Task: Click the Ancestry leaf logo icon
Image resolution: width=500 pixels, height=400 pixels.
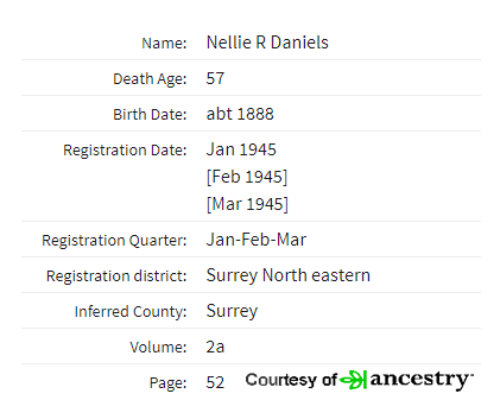Action: pyautogui.click(x=353, y=380)
